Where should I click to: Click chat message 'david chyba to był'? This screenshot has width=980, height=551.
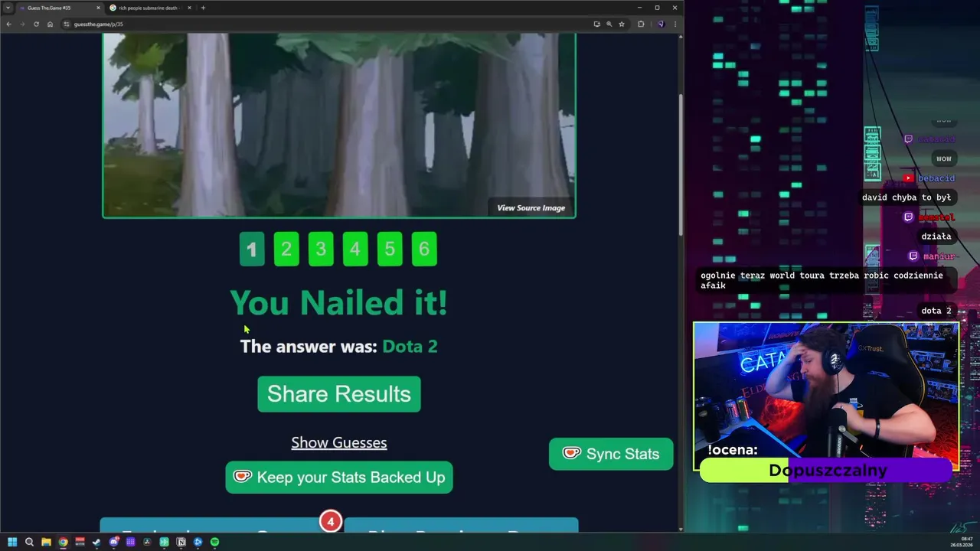(906, 197)
